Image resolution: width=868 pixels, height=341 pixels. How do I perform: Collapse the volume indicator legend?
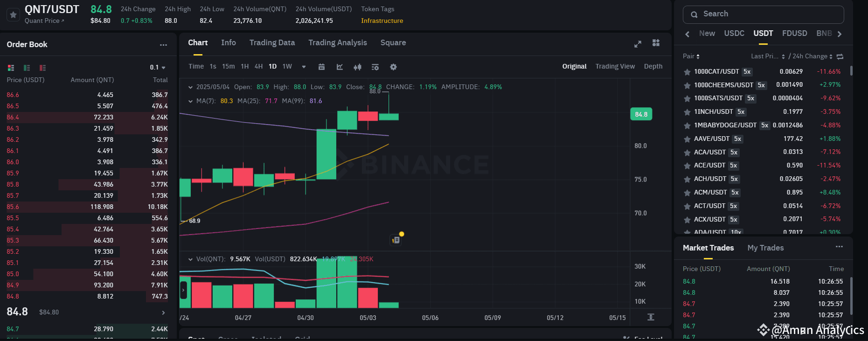coord(190,259)
